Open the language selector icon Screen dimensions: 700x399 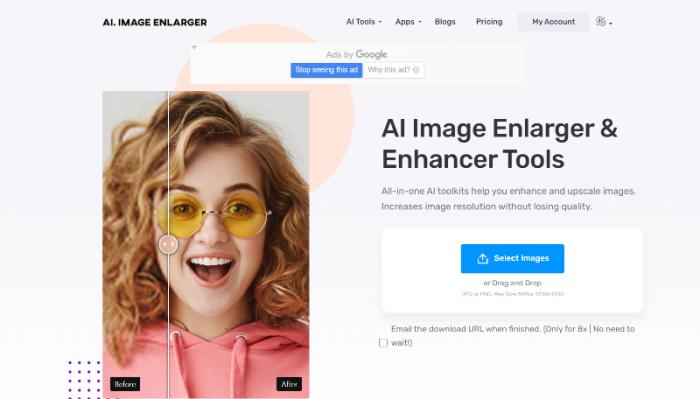pos(601,21)
